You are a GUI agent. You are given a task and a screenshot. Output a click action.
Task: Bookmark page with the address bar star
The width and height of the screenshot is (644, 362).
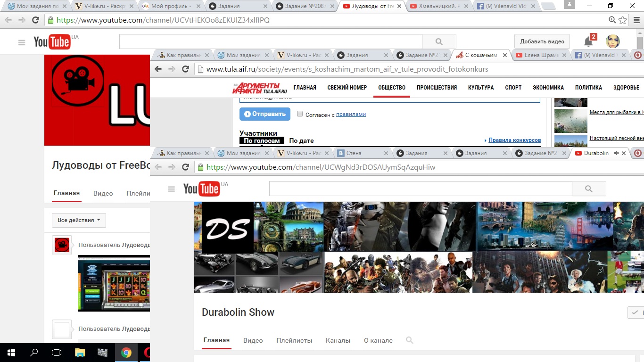623,20
